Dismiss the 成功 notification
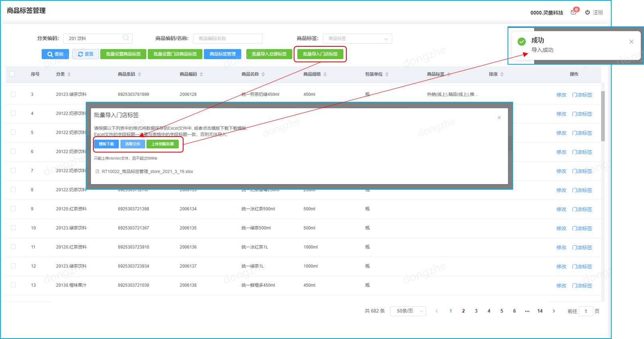This screenshot has width=644, height=339. [631, 42]
